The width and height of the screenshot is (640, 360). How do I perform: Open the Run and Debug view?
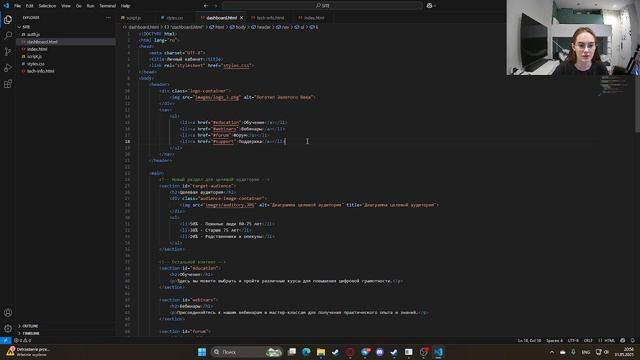[x=8, y=68]
